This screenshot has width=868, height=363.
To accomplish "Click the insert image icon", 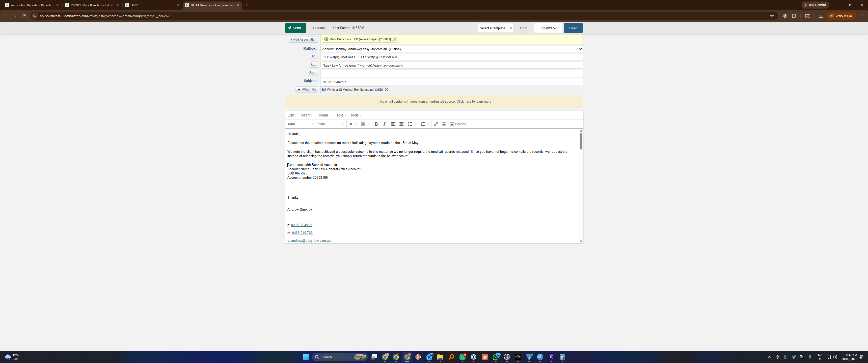I will (x=443, y=124).
